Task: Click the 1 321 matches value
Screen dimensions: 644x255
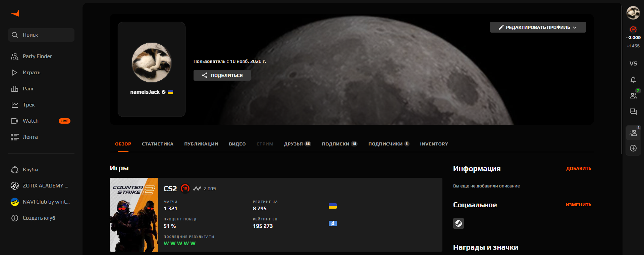Action: pyautogui.click(x=170, y=209)
